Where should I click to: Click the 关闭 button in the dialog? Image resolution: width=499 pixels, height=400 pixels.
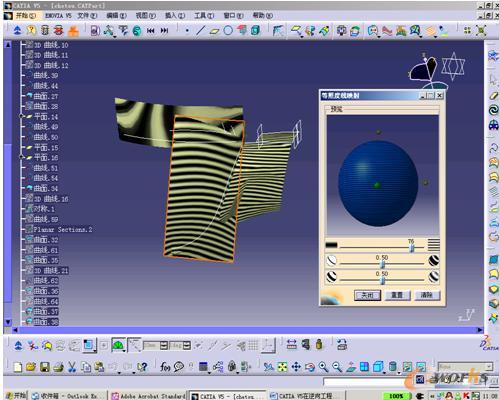pyautogui.click(x=367, y=295)
